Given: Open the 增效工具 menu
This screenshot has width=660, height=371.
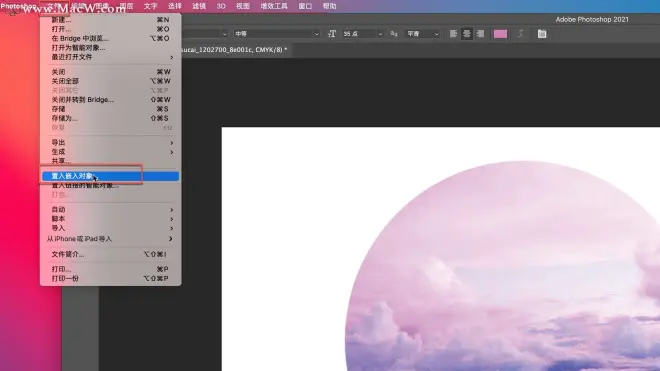Looking at the screenshot, I should pyautogui.click(x=274, y=6).
